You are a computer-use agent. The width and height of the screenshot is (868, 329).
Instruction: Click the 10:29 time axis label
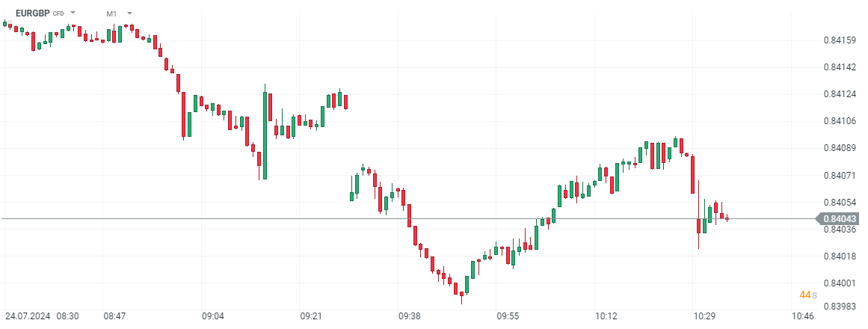(705, 317)
